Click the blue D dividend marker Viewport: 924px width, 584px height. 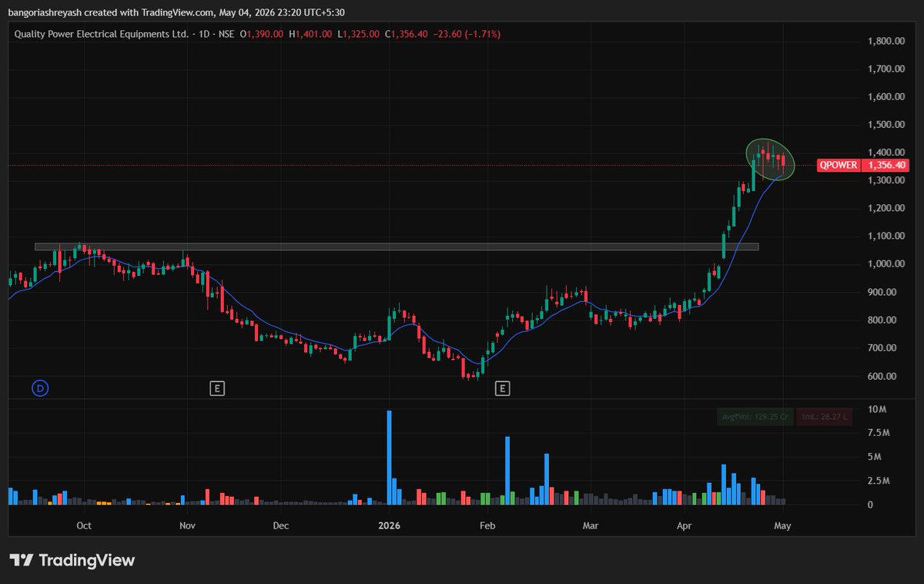(x=40, y=388)
